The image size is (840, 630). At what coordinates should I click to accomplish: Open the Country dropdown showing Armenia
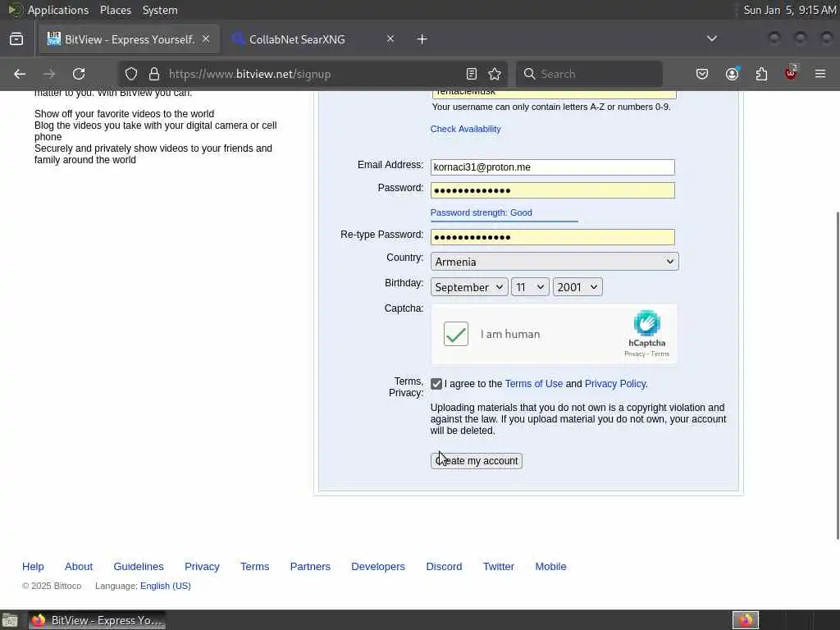555,262
